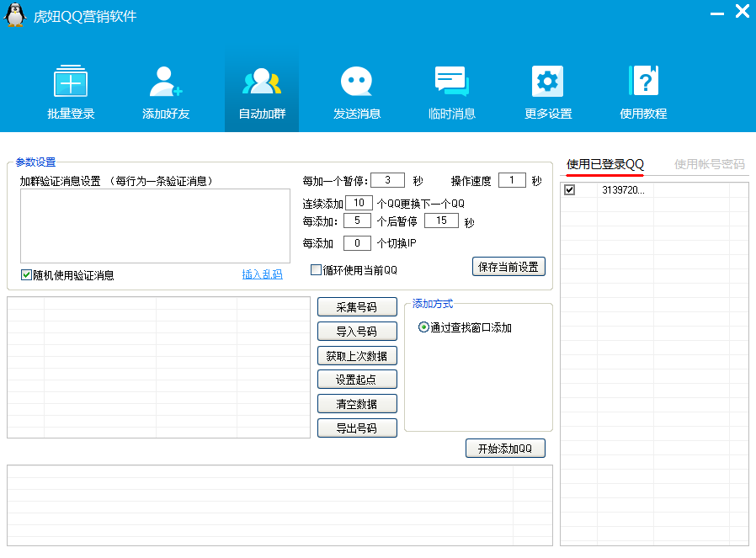756x558 pixels.
Task: Click the 采集号码 button
Action: [357, 307]
